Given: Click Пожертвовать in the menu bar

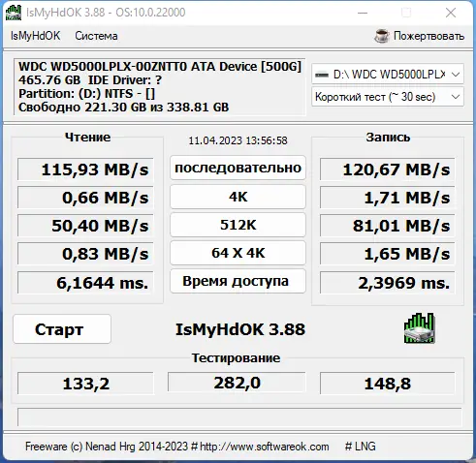Looking at the screenshot, I should point(428,36).
